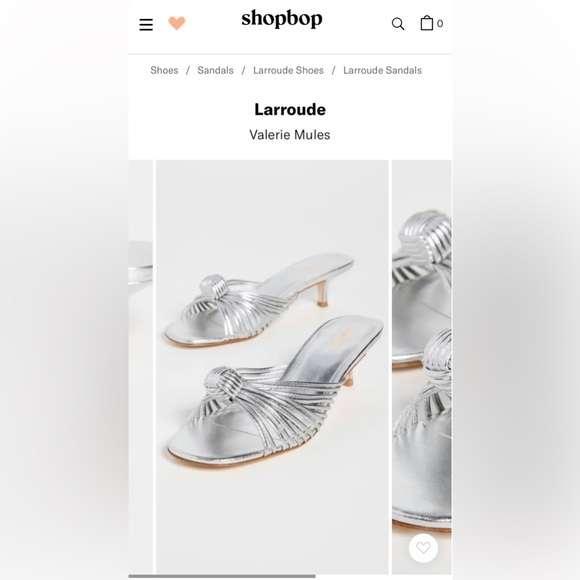Click the top mule in main photo
This screenshot has width=580, height=580.
coord(260,300)
